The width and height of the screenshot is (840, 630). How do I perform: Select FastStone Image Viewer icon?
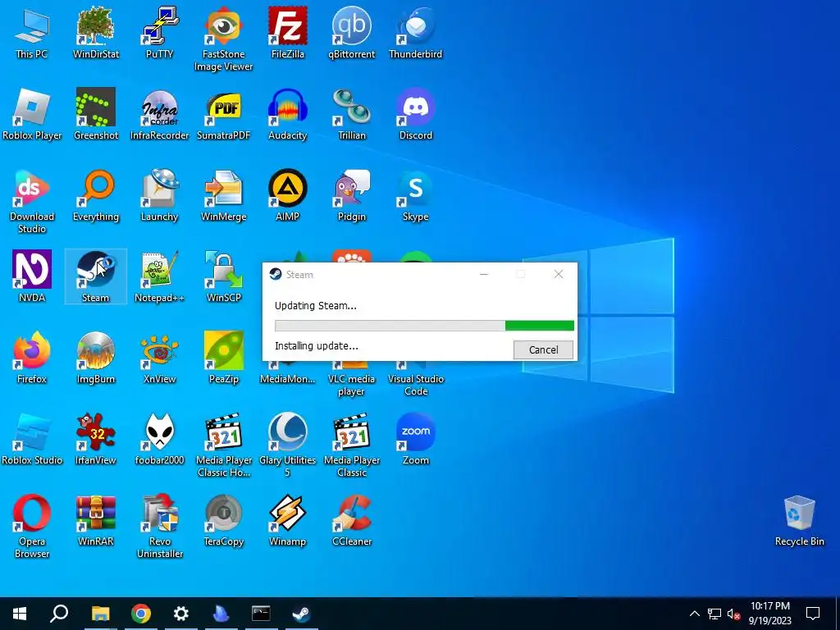(223, 39)
